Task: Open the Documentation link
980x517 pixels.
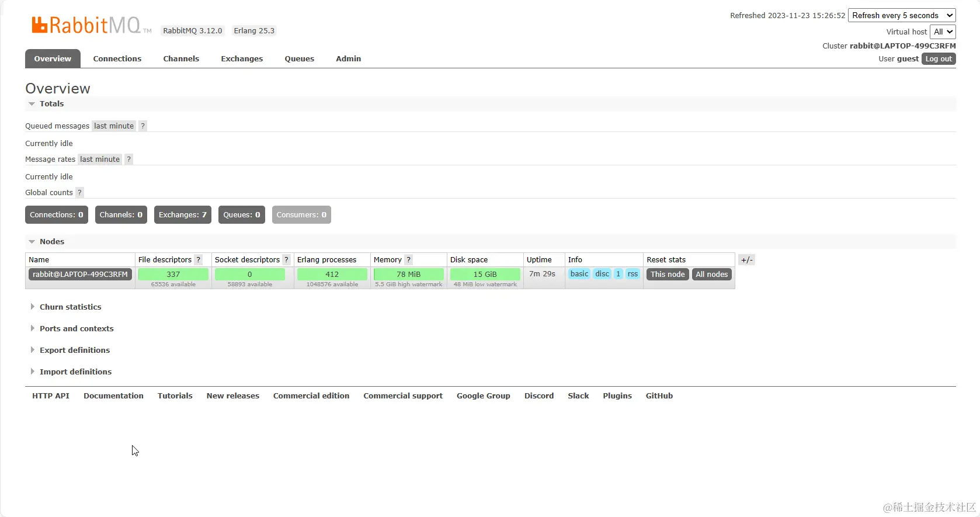Action: (x=113, y=395)
